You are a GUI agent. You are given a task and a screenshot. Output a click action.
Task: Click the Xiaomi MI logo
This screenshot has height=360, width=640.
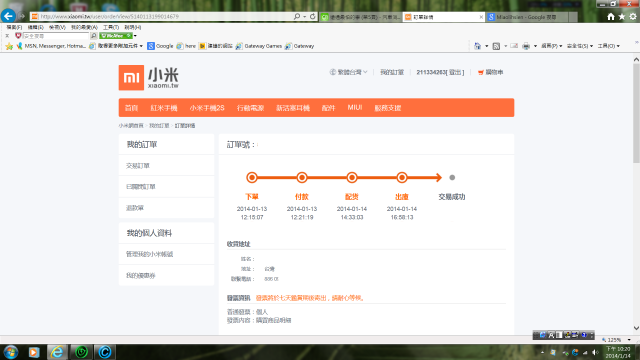pyautogui.click(x=131, y=78)
